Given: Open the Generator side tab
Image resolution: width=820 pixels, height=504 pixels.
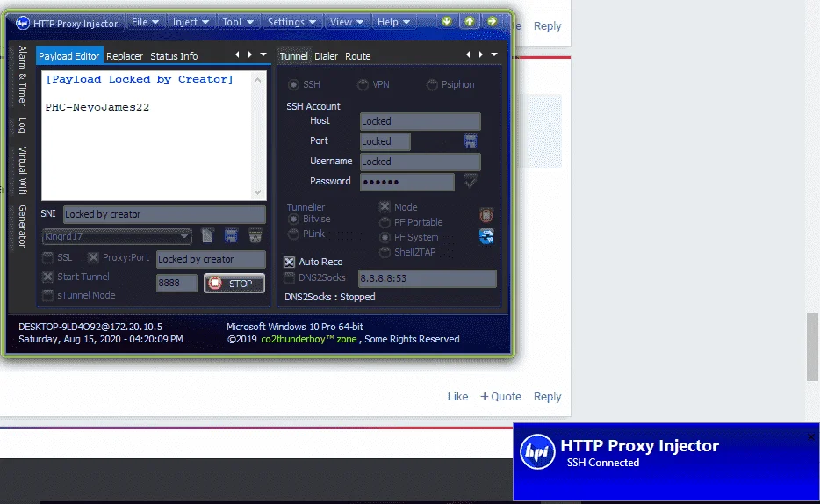Looking at the screenshot, I should (x=22, y=226).
